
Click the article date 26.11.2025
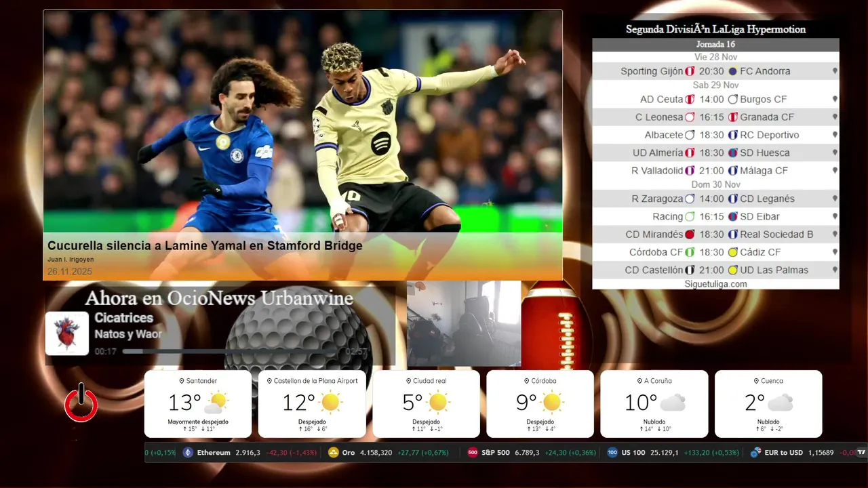tap(70, 272)
